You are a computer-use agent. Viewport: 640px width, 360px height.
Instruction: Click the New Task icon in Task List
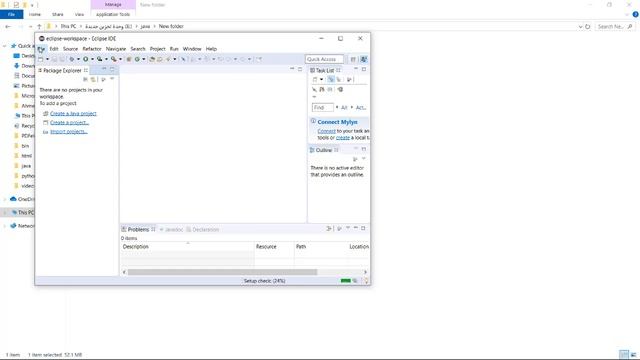pos(315,79)
